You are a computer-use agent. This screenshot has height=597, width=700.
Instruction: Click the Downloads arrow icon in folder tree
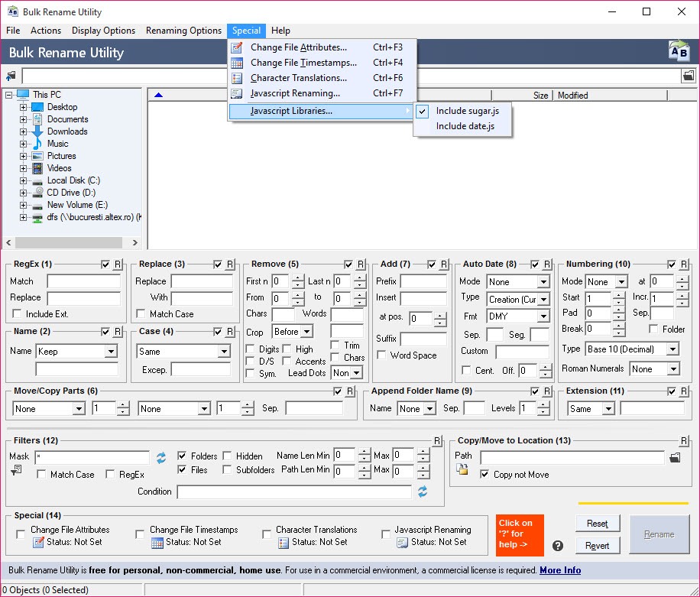37,131
